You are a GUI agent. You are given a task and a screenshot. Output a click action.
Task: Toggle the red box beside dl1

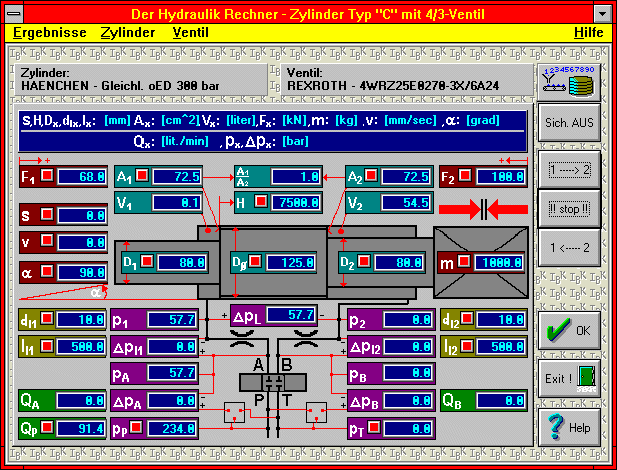[47, 318]
